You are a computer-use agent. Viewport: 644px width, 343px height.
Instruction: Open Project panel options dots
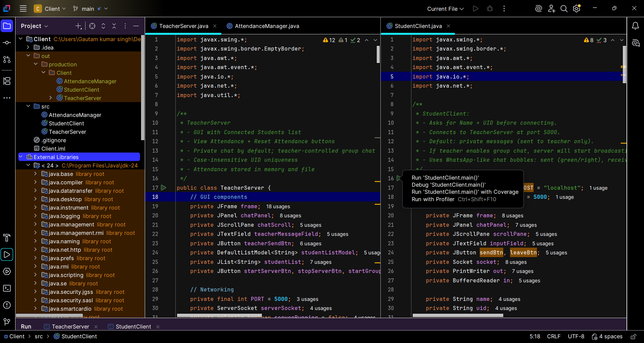point(125,26)
